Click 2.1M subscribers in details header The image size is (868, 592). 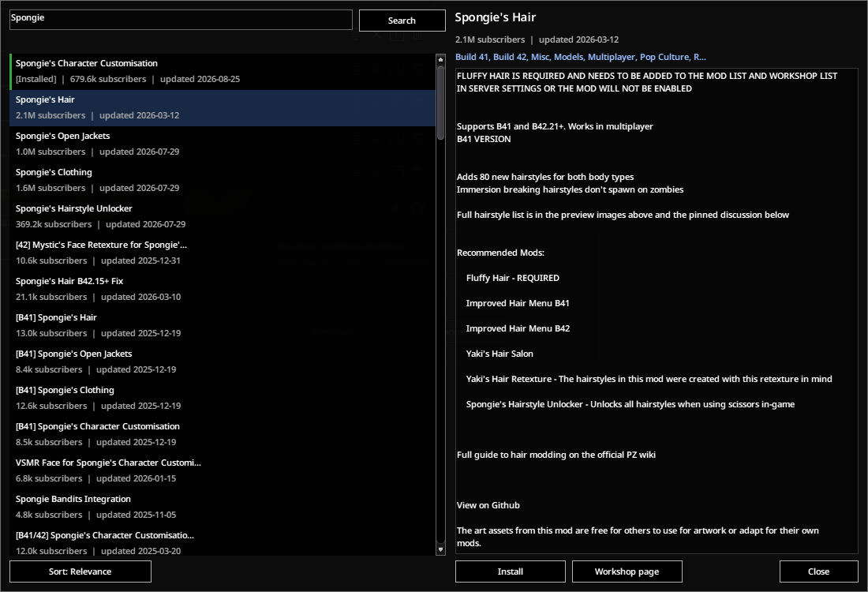tap(490, 40)
